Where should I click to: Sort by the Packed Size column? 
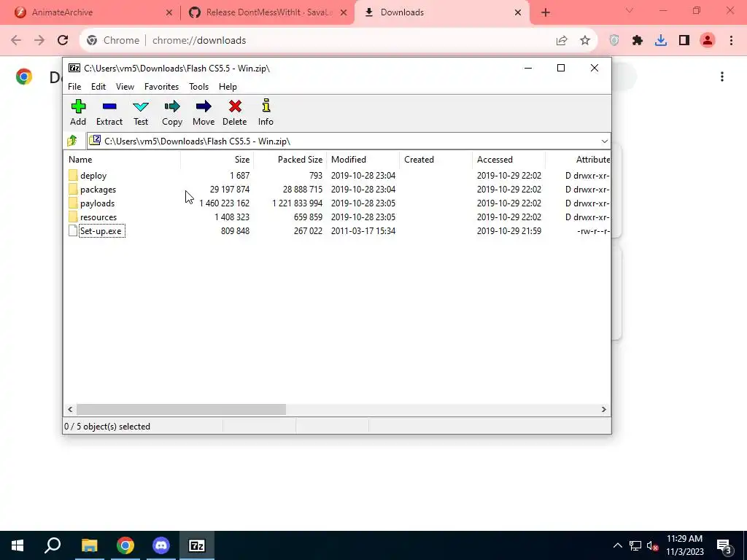coord(290,160)
